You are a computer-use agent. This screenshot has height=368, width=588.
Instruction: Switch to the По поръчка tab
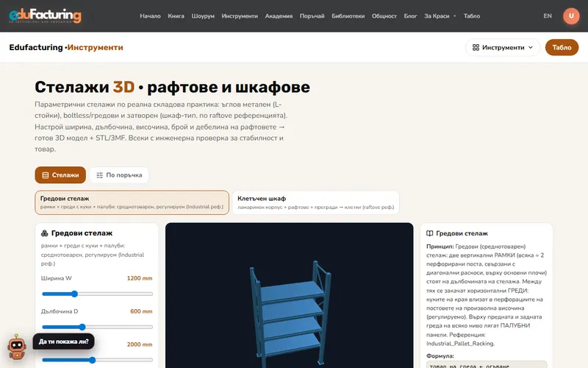[119, 175]
